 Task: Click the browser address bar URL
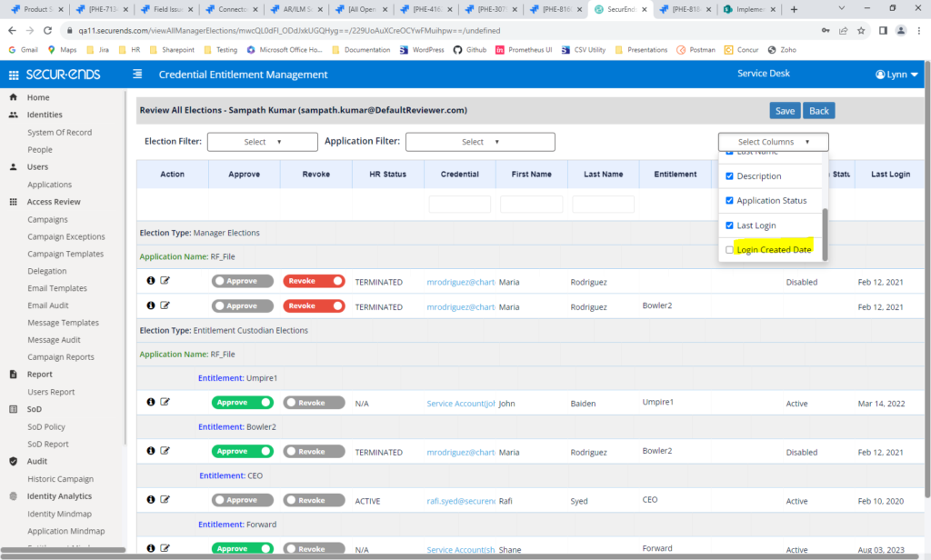(x=289, y=30)
